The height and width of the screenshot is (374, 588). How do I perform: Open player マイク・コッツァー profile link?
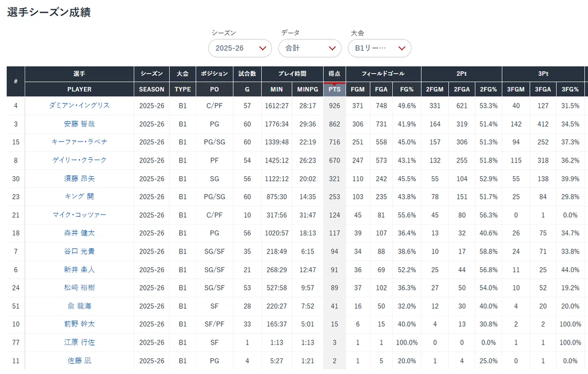click(x=79, y=215)
